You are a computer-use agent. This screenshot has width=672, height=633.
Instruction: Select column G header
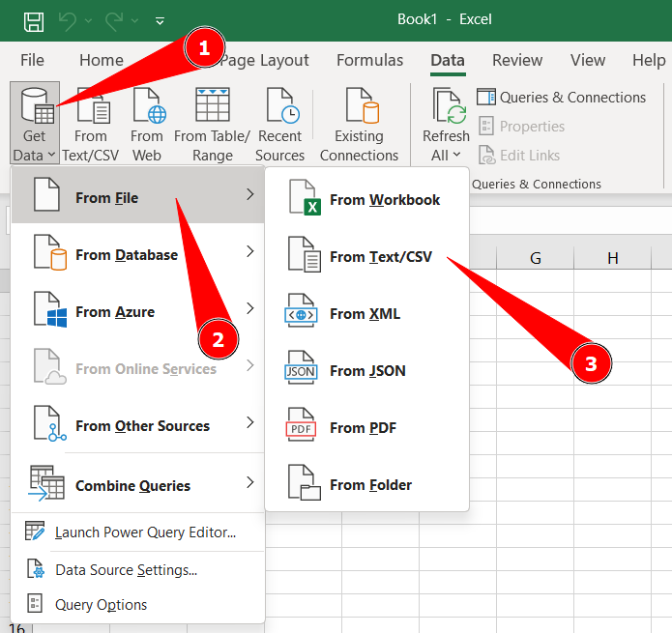(x=535, y=258)
